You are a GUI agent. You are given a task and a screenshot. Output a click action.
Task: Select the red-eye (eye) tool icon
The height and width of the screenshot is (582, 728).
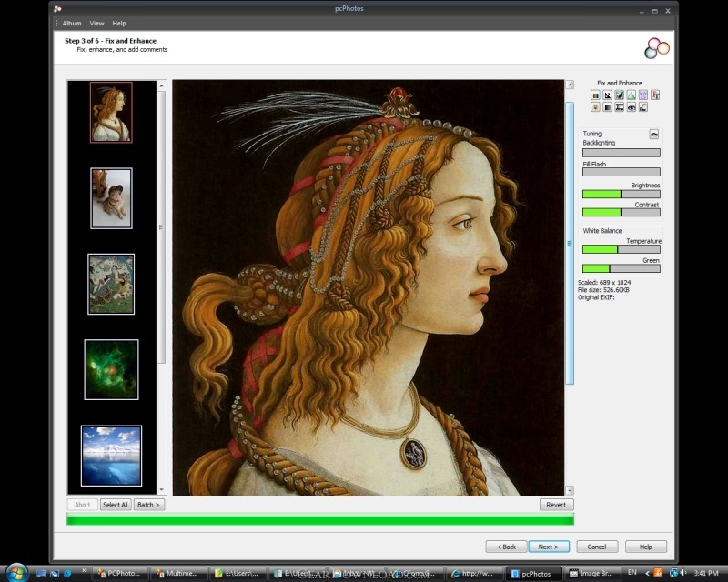click(632, 107)
